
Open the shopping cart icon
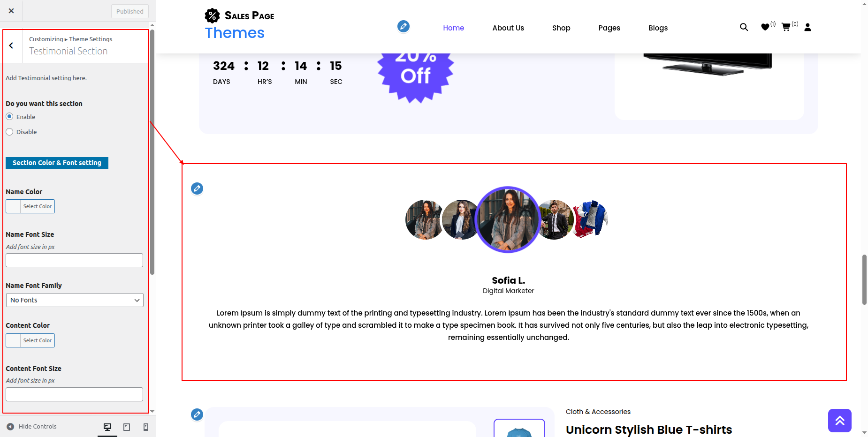point(786,27)
